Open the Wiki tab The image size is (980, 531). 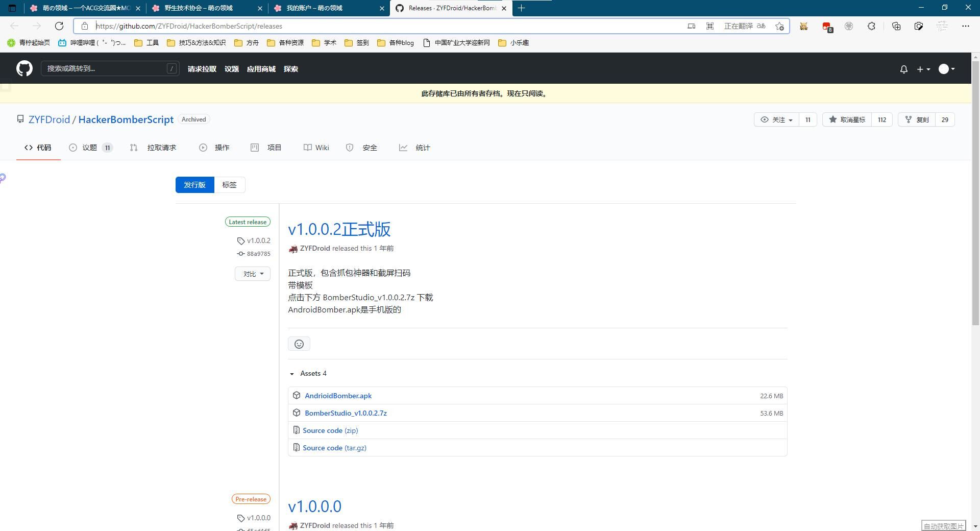pyautogui.click(x=316, y=148)
